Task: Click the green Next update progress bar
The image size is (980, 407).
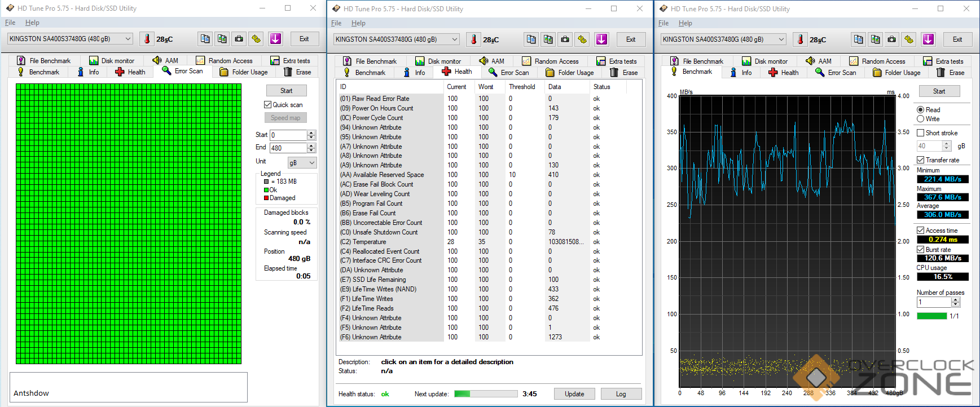Action: (485, 394)
